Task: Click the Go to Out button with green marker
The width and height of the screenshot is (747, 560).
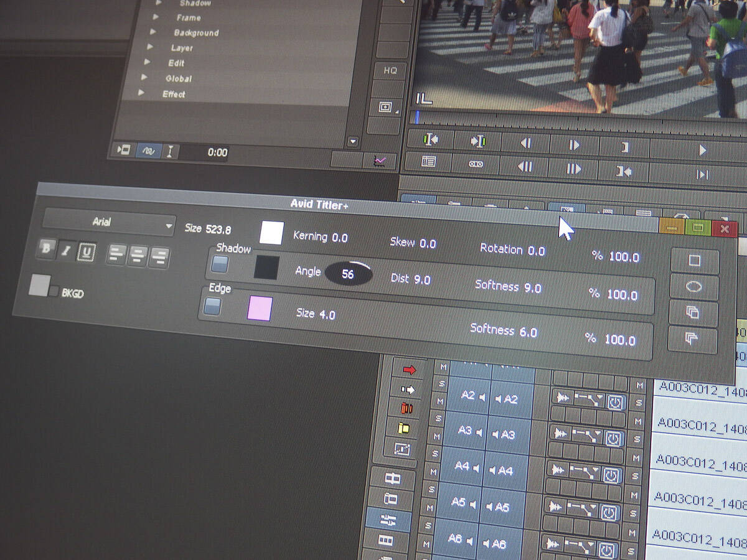Action: pos(478,142)
